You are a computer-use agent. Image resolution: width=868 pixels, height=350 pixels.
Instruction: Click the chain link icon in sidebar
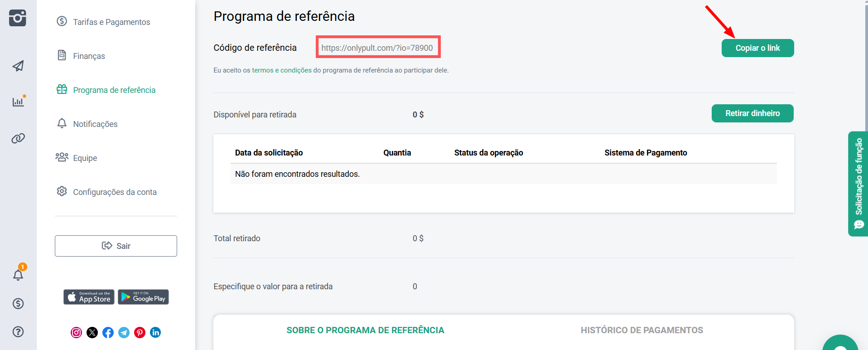[18, 138]
